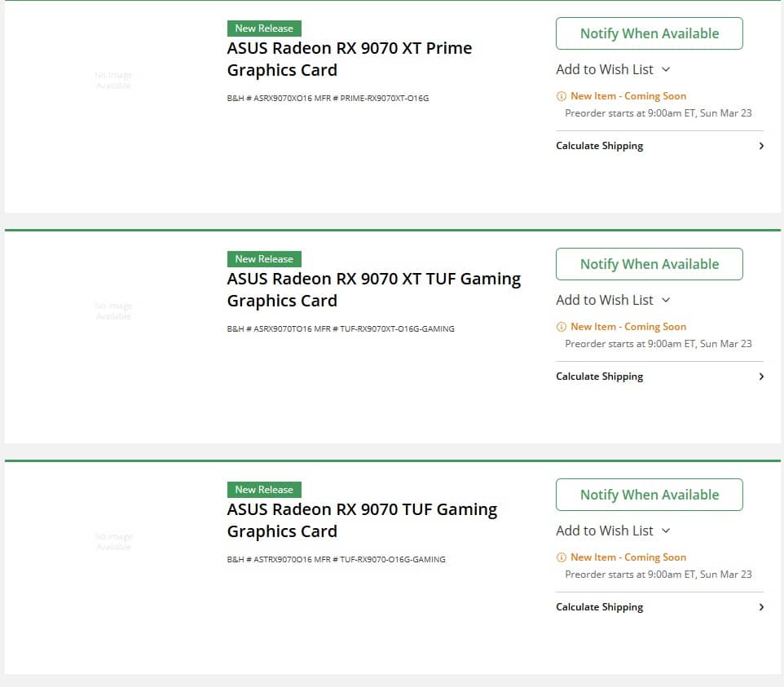Click product image placeholder for RX 9070 XT Prime
Image resolution: width=784 pixels, height=687 pixels.
113,81
